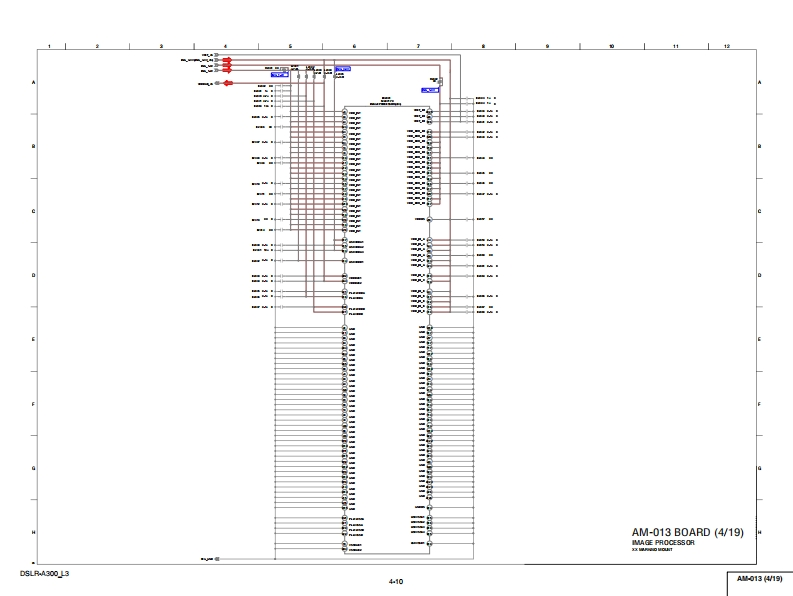Click the IMAGE PROCESSOR subtitle text
This screenshot has height=596, width=793.
click(x=663, y=542)
